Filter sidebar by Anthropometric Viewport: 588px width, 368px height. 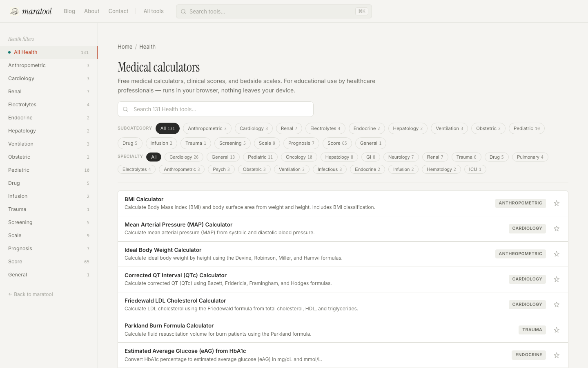49,65
